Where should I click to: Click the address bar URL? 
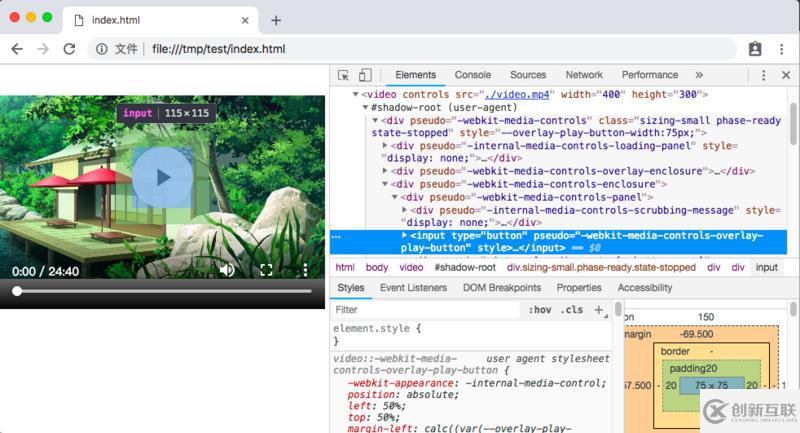click(x=218, y=49)
